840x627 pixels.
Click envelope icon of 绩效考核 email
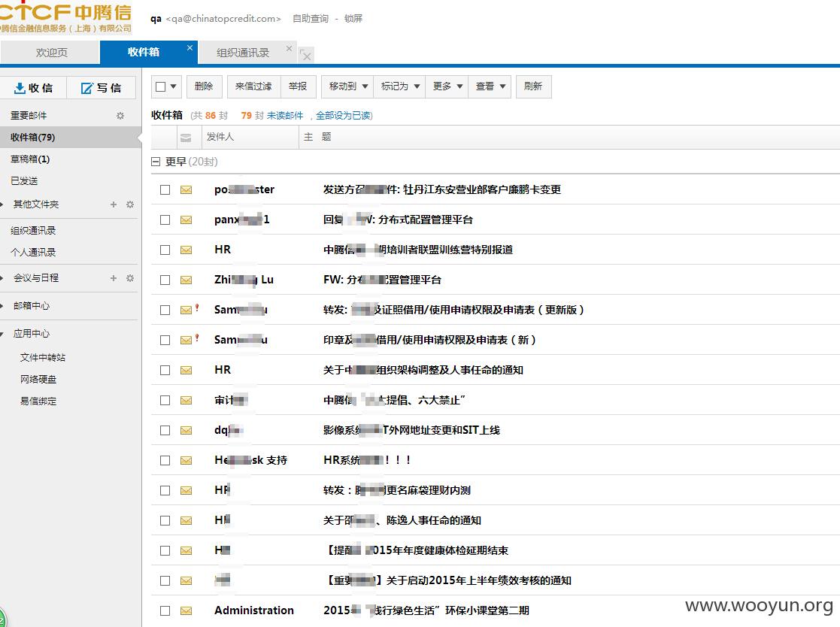tap(186, 580)
